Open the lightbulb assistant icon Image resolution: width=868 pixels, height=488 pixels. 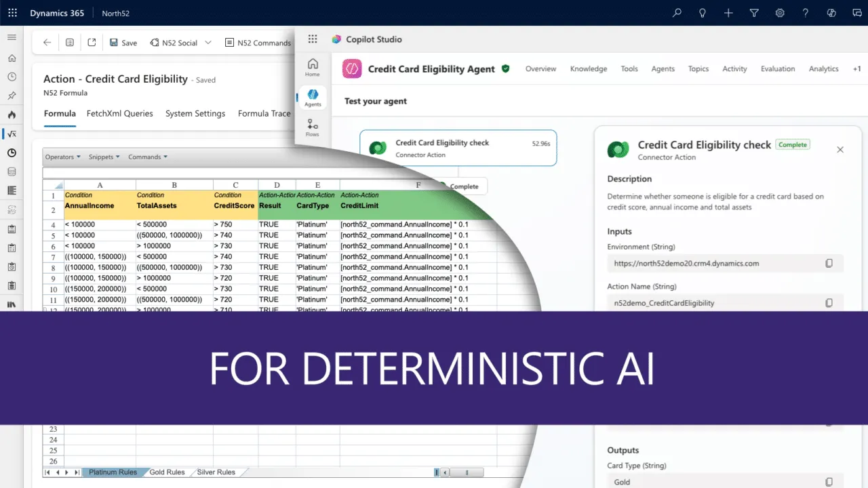click(703, 13)
